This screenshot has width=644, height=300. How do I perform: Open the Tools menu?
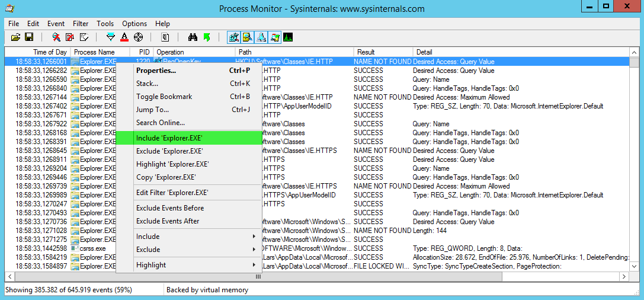(x=105, y=24)
